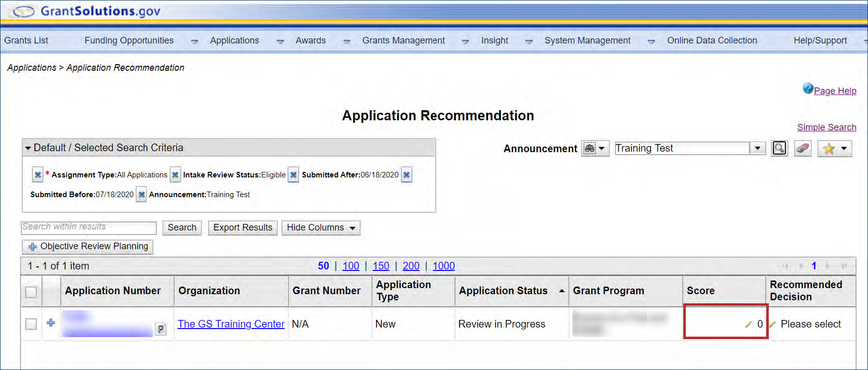The width and height of the screenshot is (868, 370).
Task: Click the Search within results field
Action: (x=89, y=227)
